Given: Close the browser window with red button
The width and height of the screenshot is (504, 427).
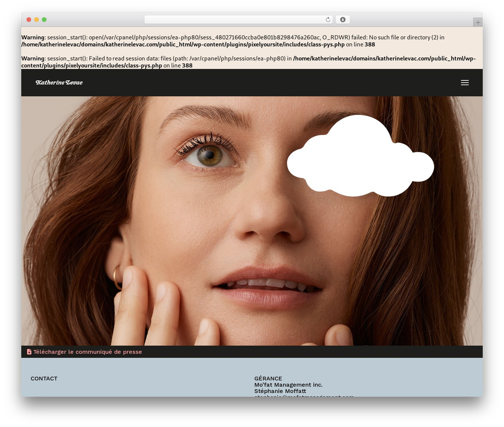Looking at the screenshot, I should [29, 20].
